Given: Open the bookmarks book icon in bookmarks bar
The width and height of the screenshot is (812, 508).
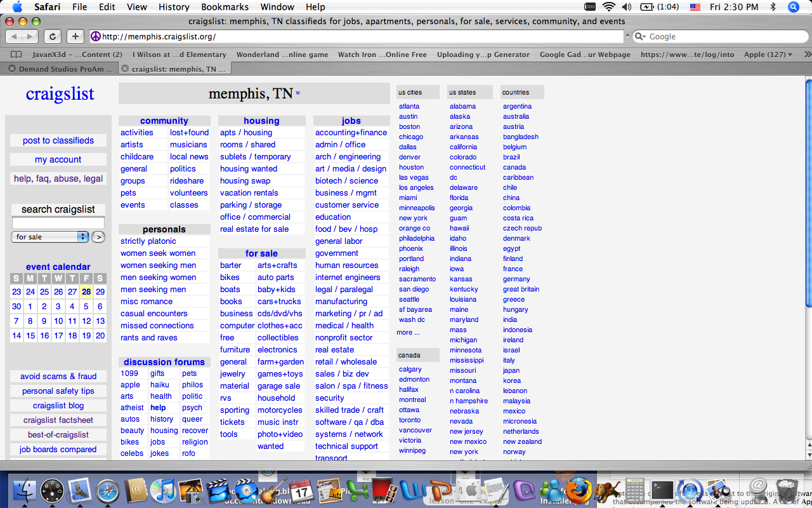Looking at the screenshot, I should pos(16,55).
